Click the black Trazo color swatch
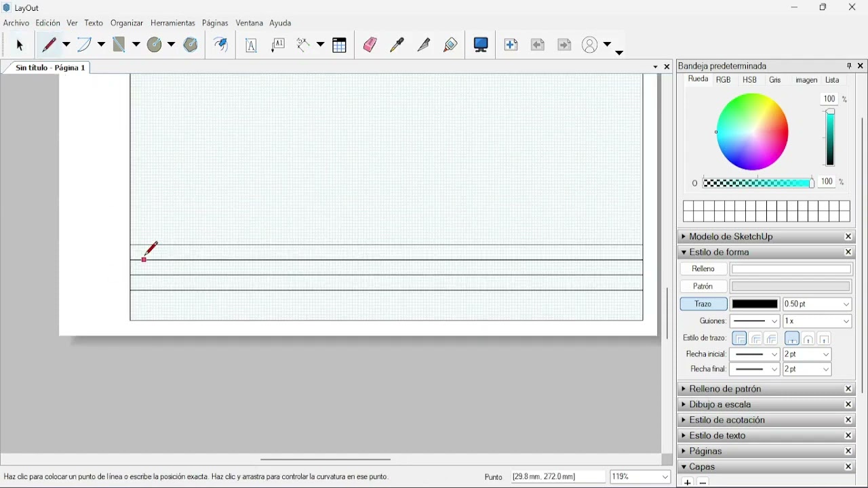The height and width of the screenshot is (488, 868). pyautogui.click(x=755, y=304)
